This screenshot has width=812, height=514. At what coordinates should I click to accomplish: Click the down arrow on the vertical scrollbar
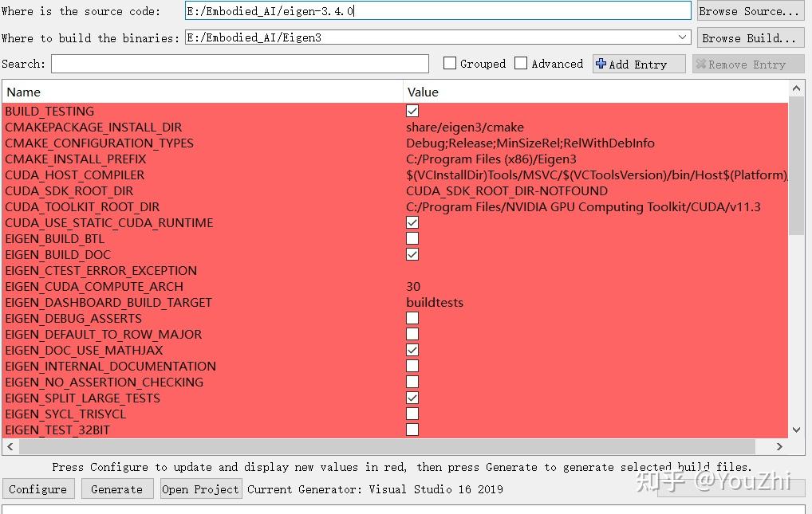point(796,430)
